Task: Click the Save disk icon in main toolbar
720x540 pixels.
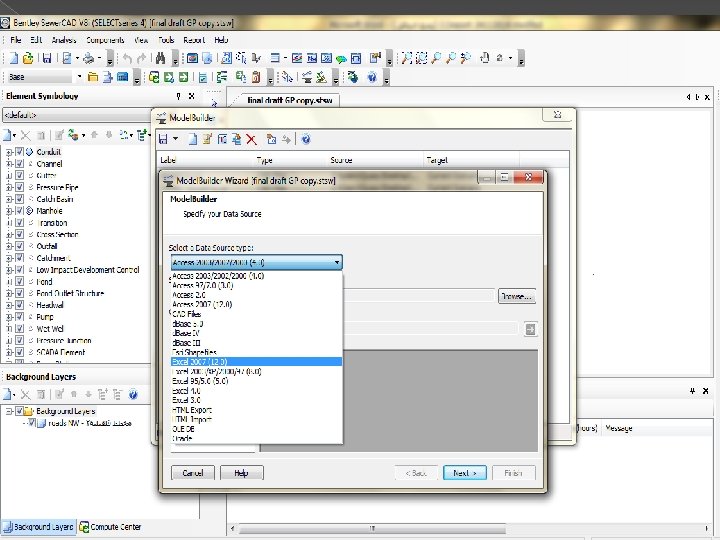Action: (47, 58)
